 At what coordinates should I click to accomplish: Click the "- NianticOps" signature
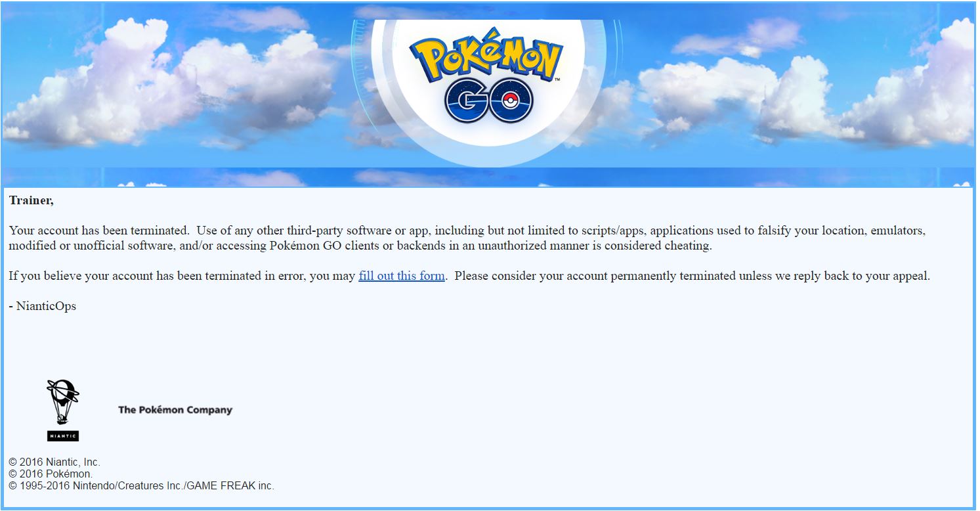tap(43, 306)
